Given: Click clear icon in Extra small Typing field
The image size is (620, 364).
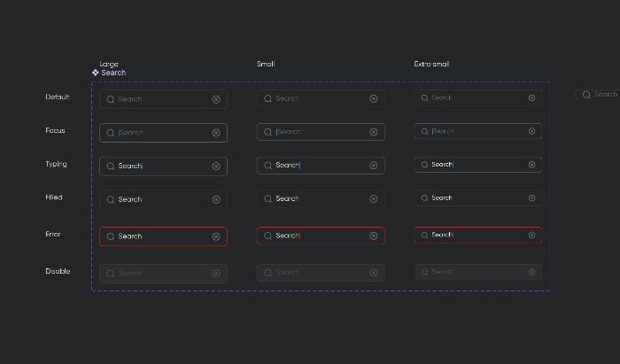Looking at the screenshot, I should point(531,165).
